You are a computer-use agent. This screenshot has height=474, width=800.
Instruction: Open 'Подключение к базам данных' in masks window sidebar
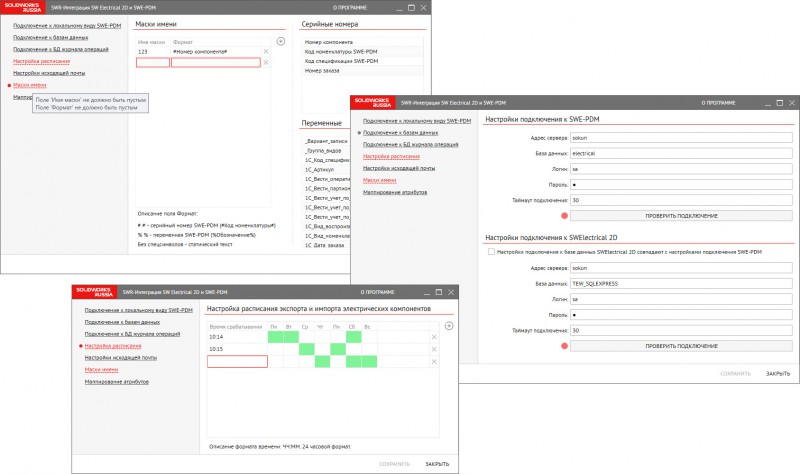[x=51, y=38]
